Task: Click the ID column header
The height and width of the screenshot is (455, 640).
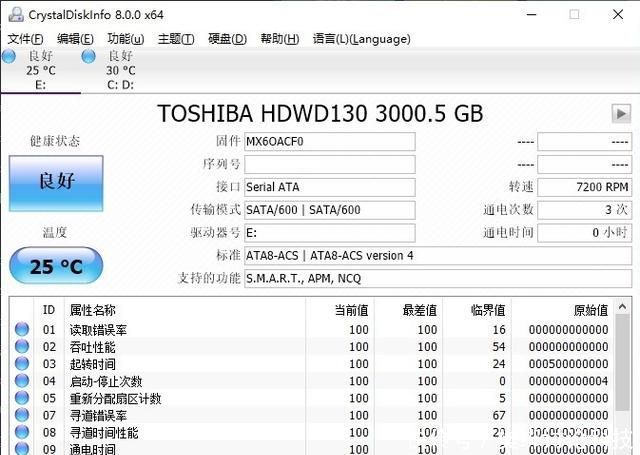Action: coord(49,310)
